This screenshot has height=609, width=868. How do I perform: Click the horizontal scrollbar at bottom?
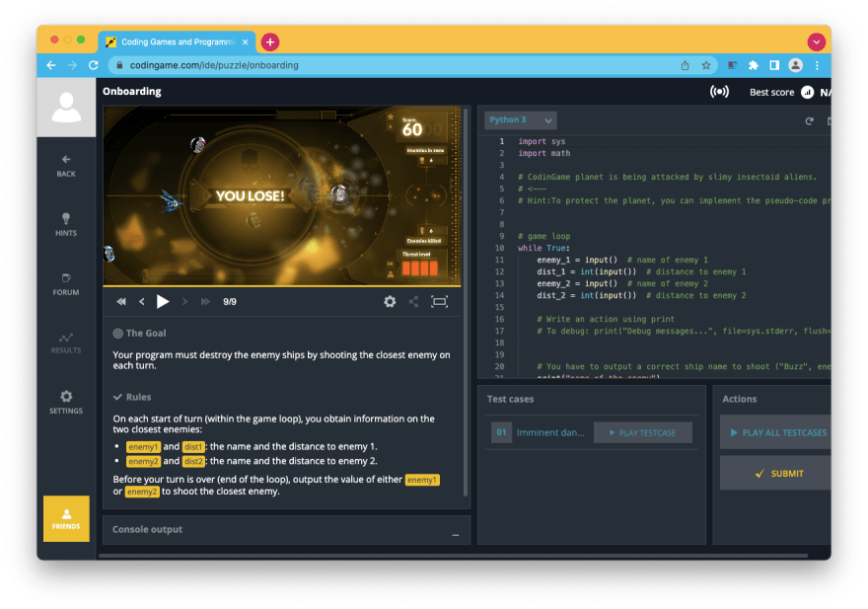click(453, 556)
